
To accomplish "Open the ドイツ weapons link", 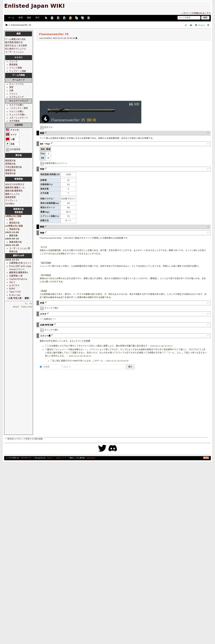I will (14, 135).
